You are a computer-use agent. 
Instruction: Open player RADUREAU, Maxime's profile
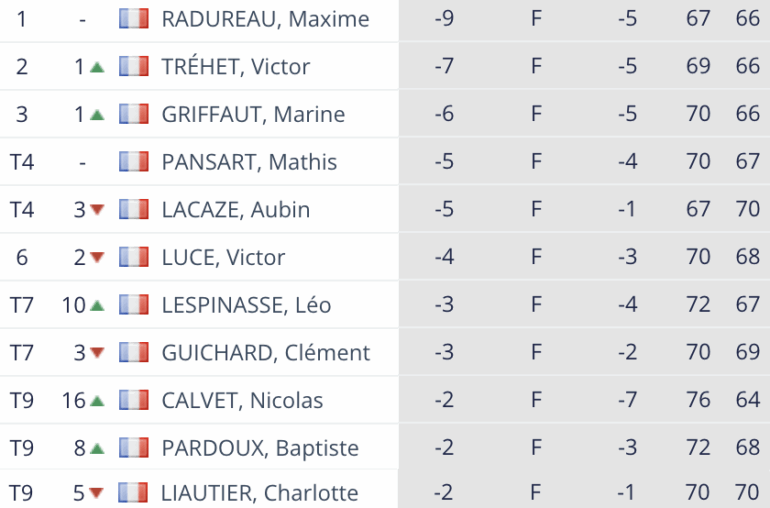[x=265, y=19]
